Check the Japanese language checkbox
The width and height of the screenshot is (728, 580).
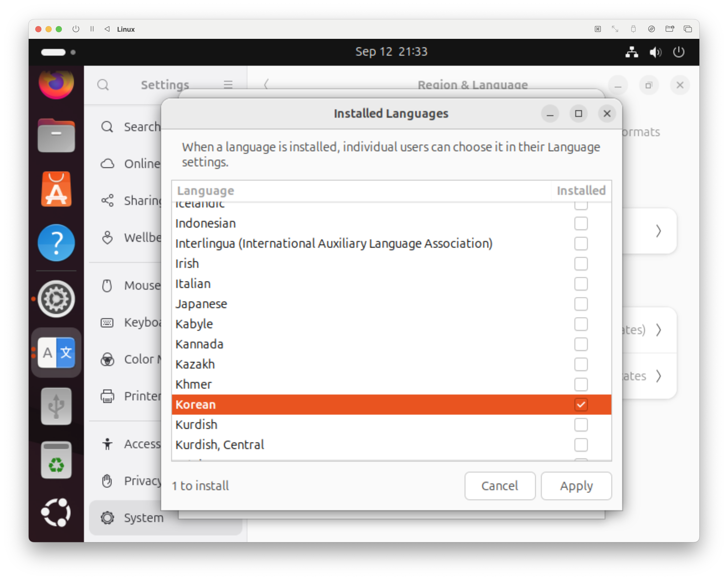tap(581, 304)
